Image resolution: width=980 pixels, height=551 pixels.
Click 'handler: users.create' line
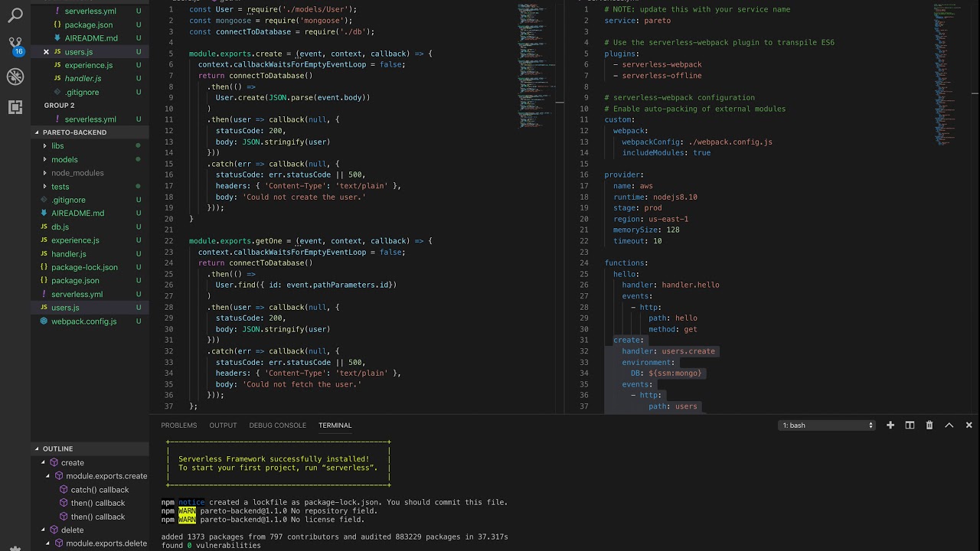[x=668, y=351]
